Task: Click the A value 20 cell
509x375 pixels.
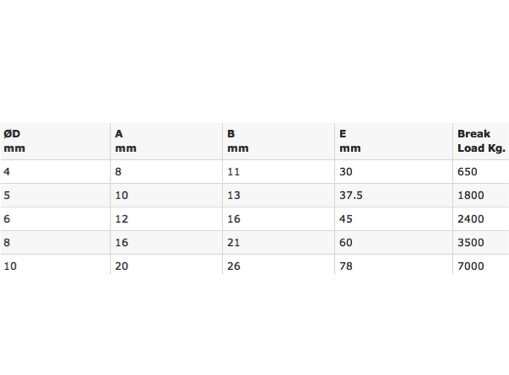Action: click(166, 265)
